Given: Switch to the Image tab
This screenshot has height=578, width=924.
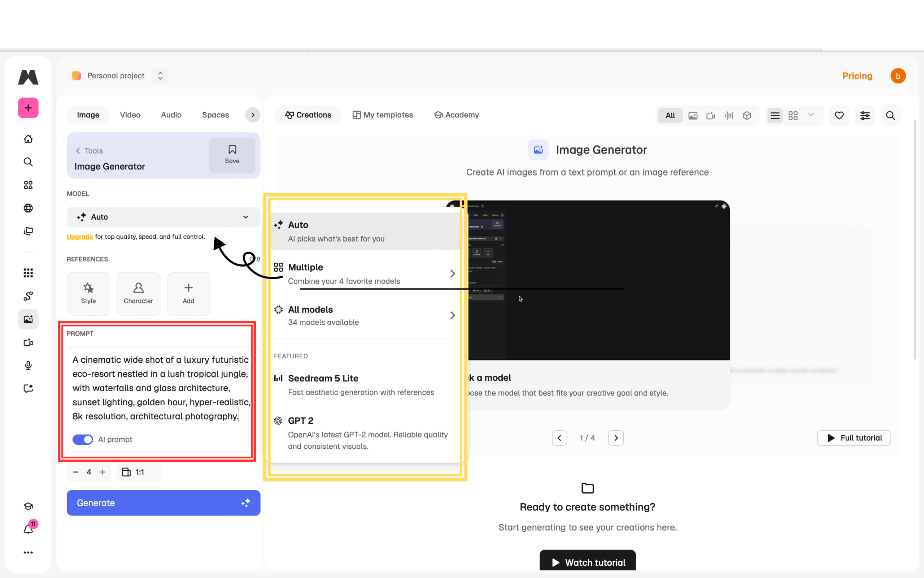Looking at the screenshot, I should (88, 115).
